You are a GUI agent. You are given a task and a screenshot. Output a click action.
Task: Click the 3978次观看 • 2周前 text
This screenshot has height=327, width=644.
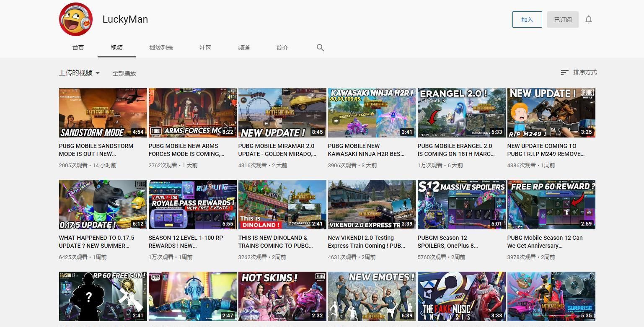(531, 257)
